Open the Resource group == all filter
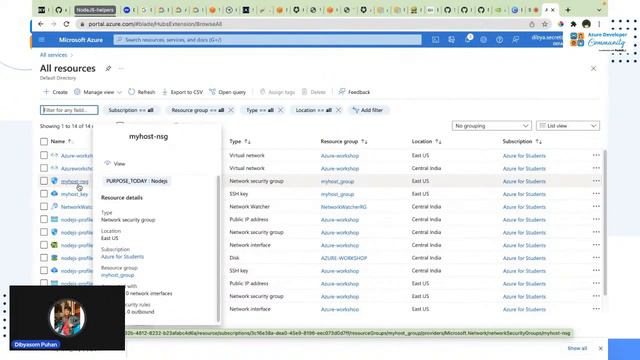This screenshot has width=640, height=360. [198, 110]
